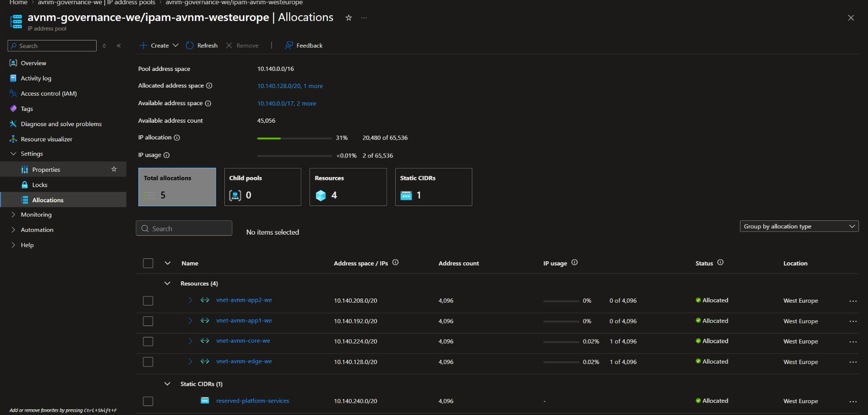The width and height of the screenshot is (868, 415).
Task: Expand the vnet-avnm-app1-we row
Action: [190, 321]
